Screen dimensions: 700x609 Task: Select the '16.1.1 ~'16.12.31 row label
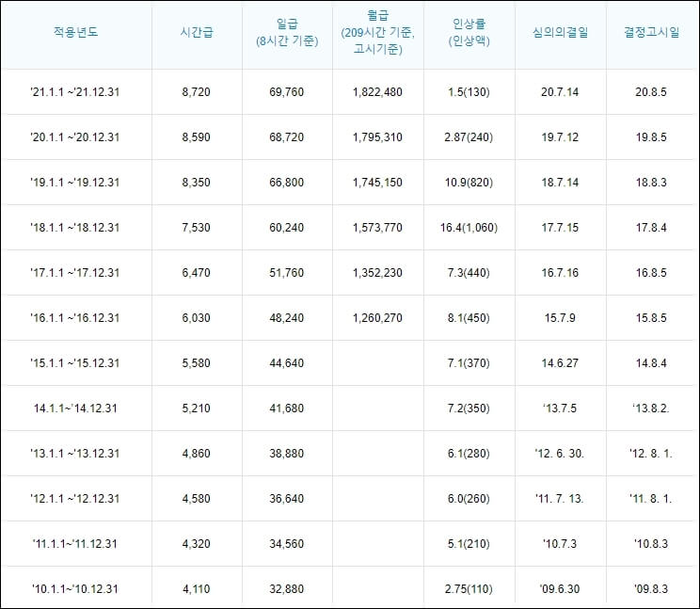coord(75,317)
